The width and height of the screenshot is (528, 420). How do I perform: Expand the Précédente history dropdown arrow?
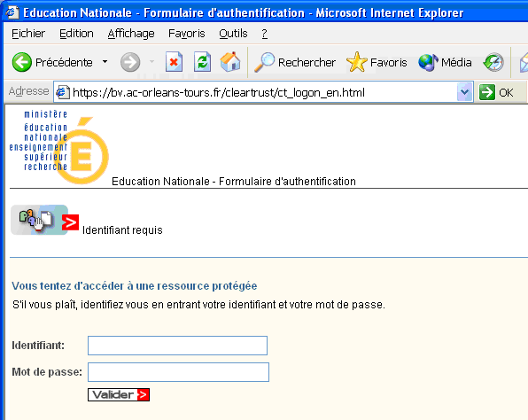tap(105, 62)
